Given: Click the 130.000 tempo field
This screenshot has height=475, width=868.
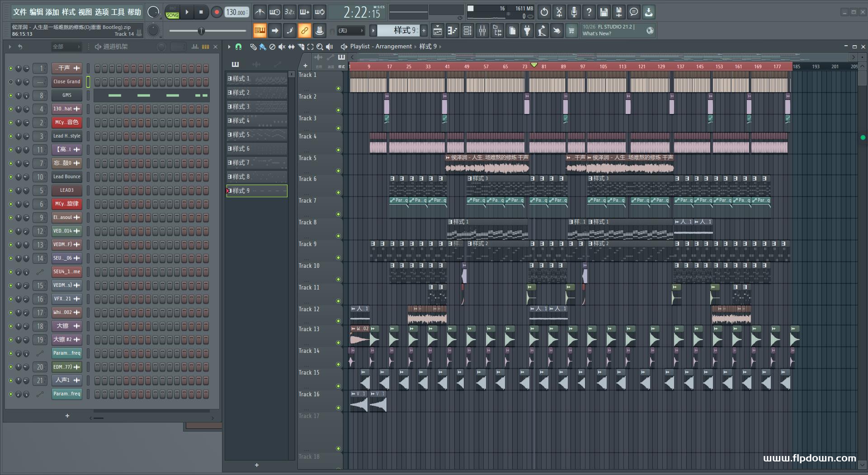Looking at the screenshot, I should (236, 12).
